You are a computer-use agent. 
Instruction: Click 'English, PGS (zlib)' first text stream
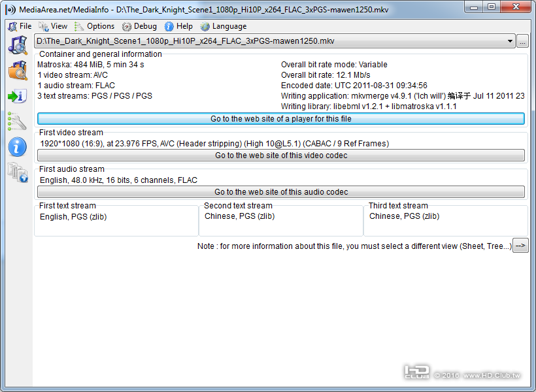[x=73, y=217]
